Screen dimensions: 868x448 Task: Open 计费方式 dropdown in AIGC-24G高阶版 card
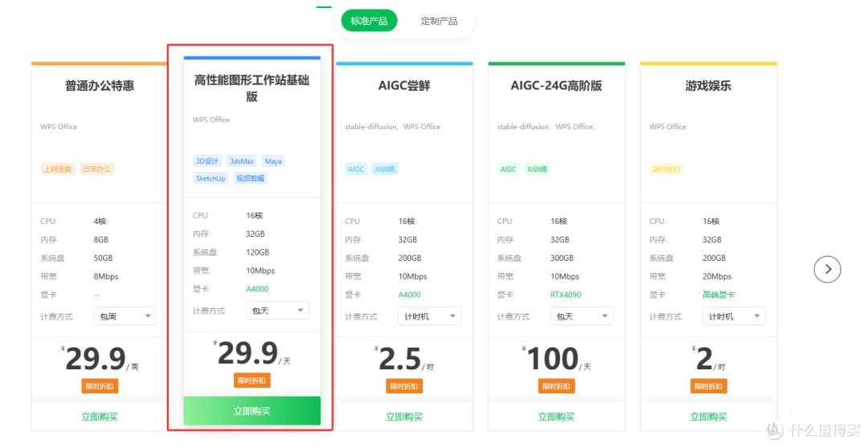pyautogui.click(x=582, y=316)
